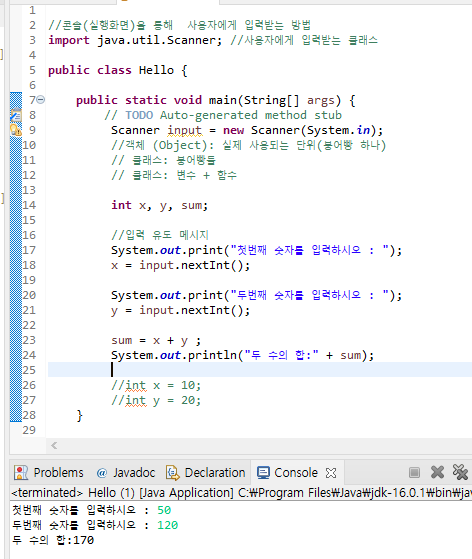Click the 'main' method name on line 7
Image resolution: width=472 pixels, height=559 pixels.
(x=222, y=100)
